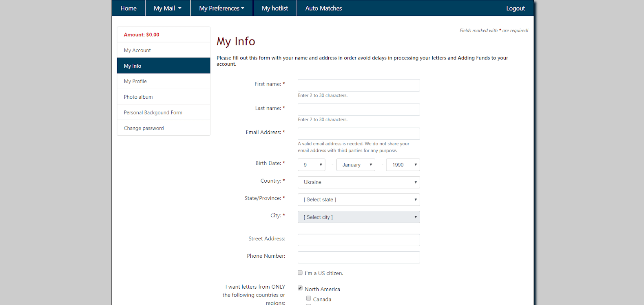The width and height of the screenshot is (644, 305).
Task: Focus the Last name input field
Action: (x=359, y=110)
